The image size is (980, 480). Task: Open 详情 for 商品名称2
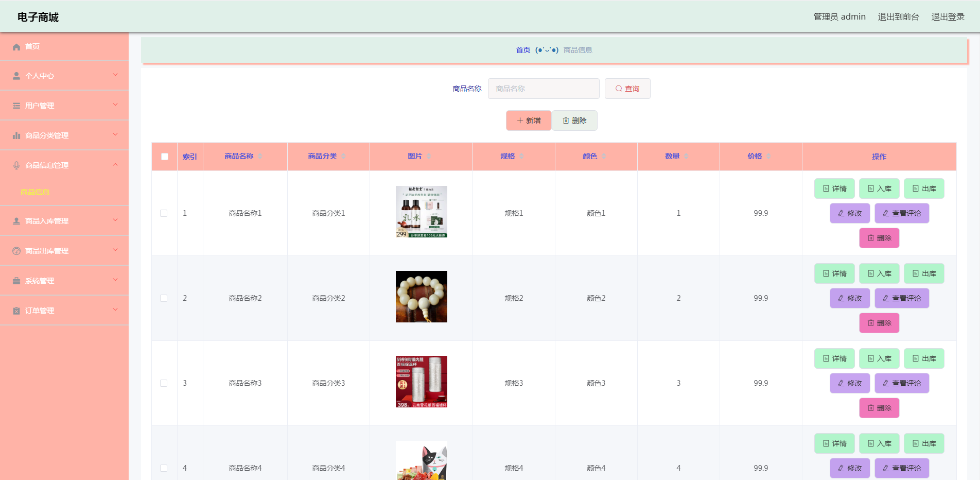(834, 273)
